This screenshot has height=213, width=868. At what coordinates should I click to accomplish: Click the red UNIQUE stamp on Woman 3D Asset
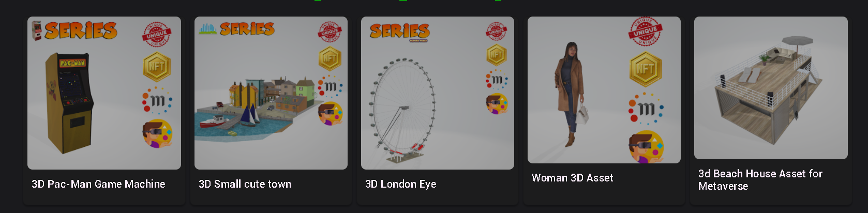tap(646, 32)
